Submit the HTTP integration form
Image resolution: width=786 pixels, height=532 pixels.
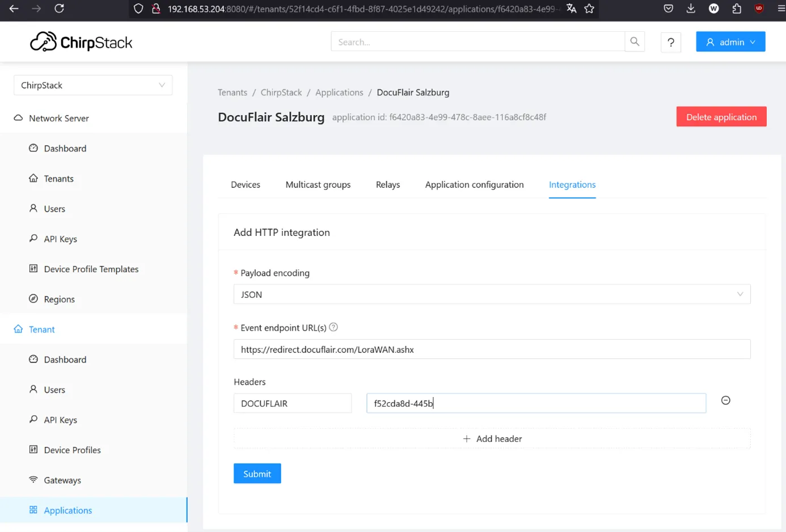[x=257, y=474]
